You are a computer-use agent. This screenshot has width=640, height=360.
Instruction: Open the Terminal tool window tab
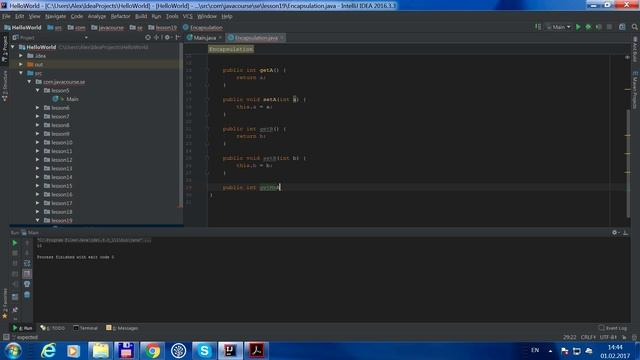pos(85,328)
